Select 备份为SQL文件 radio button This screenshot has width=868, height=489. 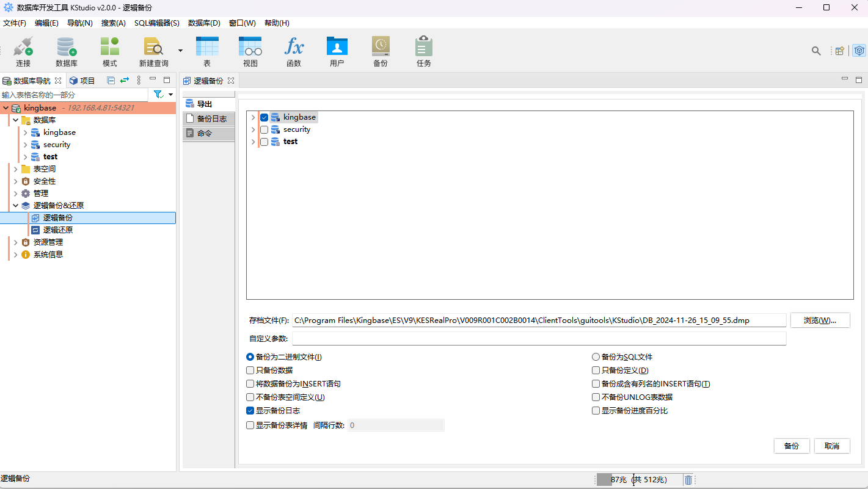pos(596,357)
